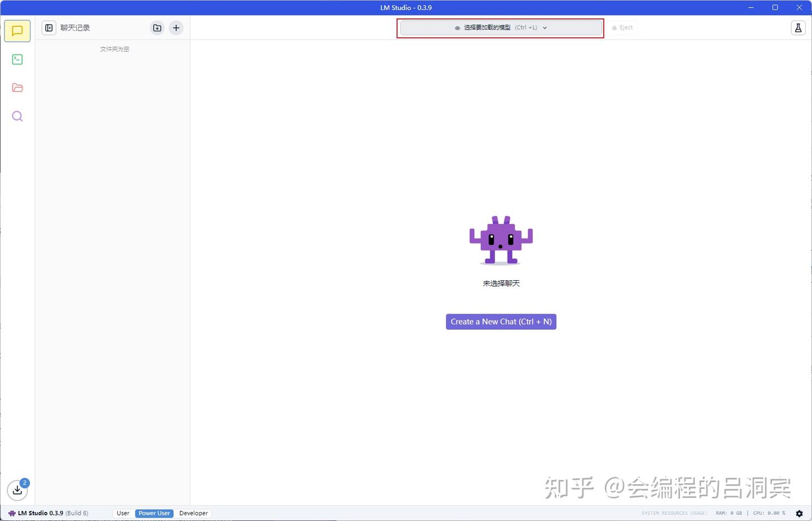Image resolution: width=812 pixels, height=521 pixels.
Task: Create a new chat folder
Action: point(157,28)
